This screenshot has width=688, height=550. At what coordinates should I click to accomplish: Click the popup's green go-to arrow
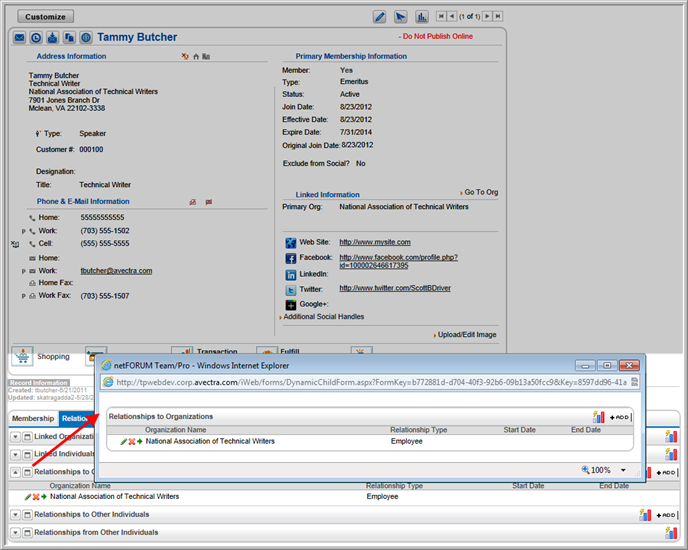pos(140,442)
